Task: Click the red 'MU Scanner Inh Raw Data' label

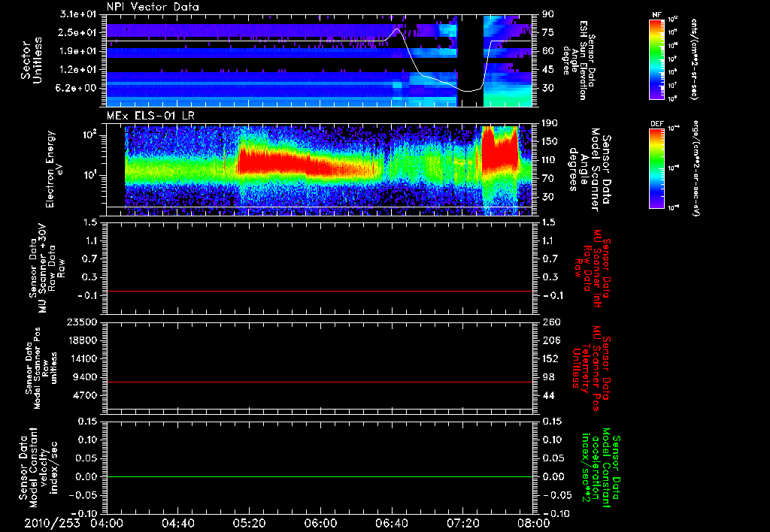Action: (593, 268)
